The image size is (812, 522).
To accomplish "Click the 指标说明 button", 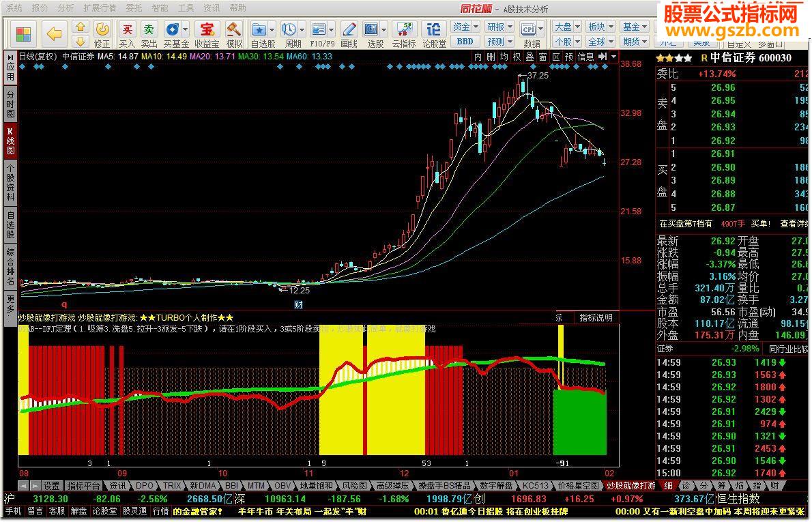I will click(x=596, y=317).
